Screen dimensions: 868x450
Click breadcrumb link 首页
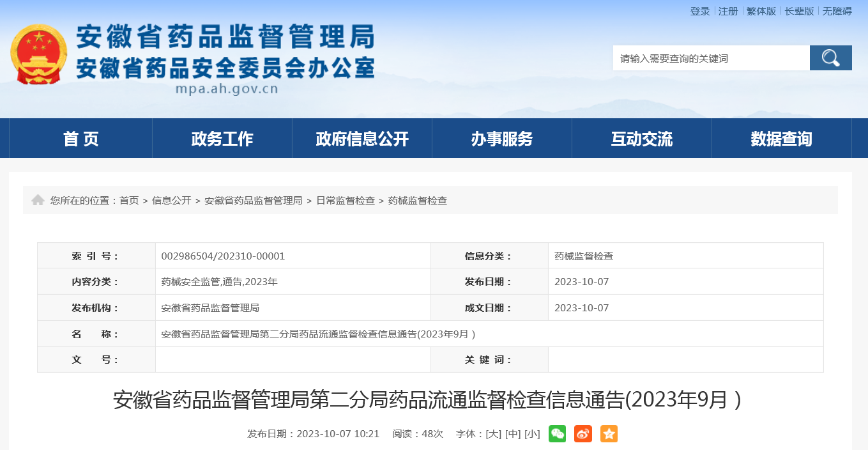click(129, 200)
